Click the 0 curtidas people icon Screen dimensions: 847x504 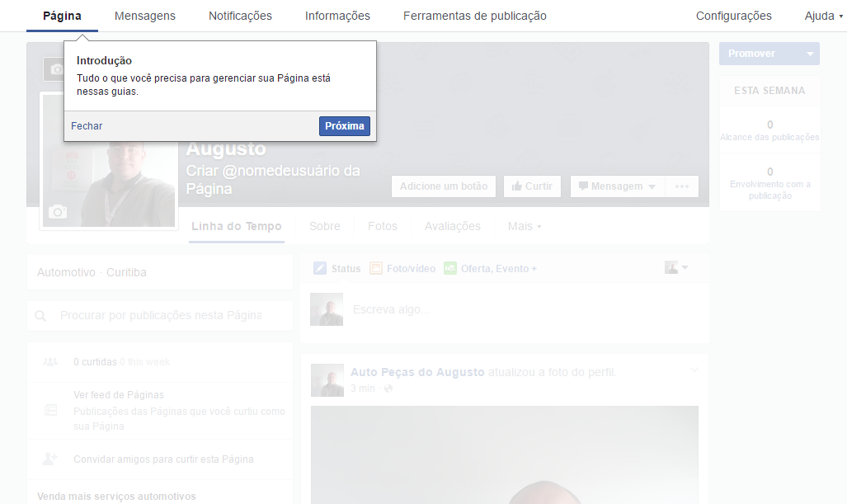click(x=50, y=362)
